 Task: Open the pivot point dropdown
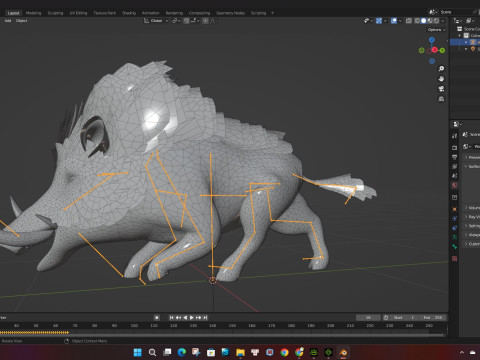pos(176,21)
